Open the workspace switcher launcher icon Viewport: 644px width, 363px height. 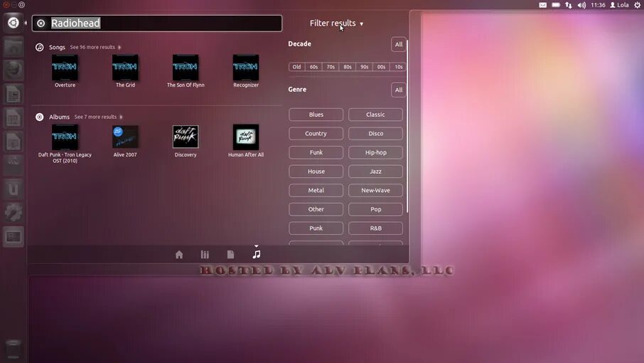[13, 236]
